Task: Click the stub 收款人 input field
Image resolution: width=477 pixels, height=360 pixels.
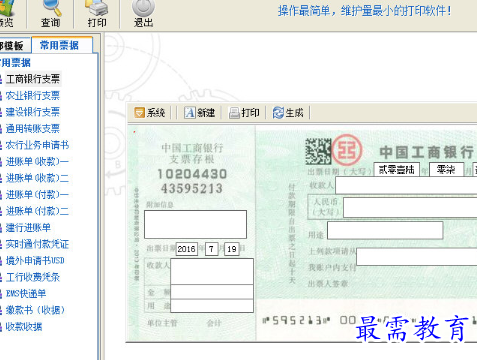Action: 212,271
